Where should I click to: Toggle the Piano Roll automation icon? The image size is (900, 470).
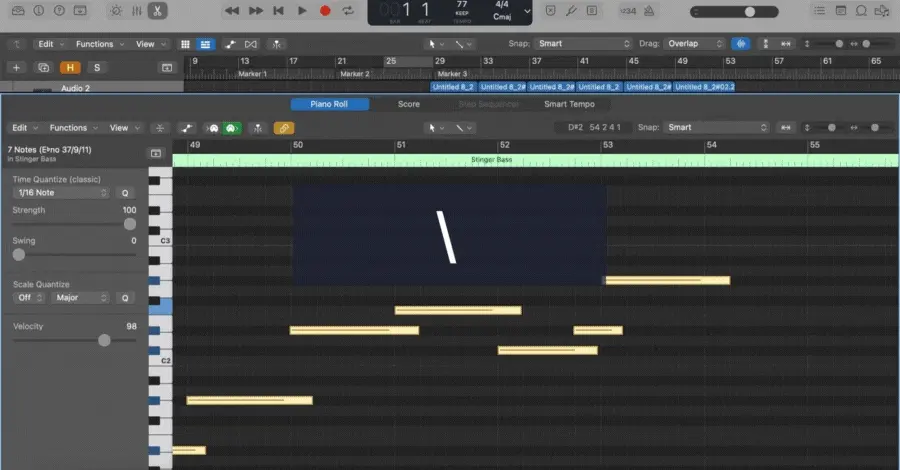coord(187,128)
